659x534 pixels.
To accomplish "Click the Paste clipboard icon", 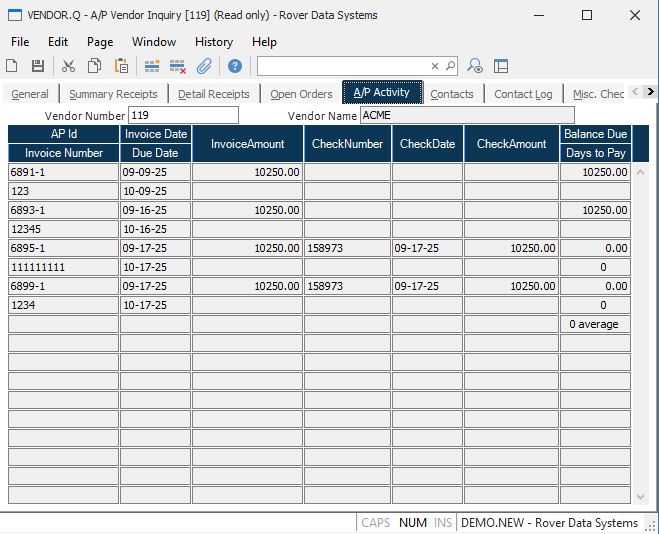I will pyautogui.click(x=121, y=66).
